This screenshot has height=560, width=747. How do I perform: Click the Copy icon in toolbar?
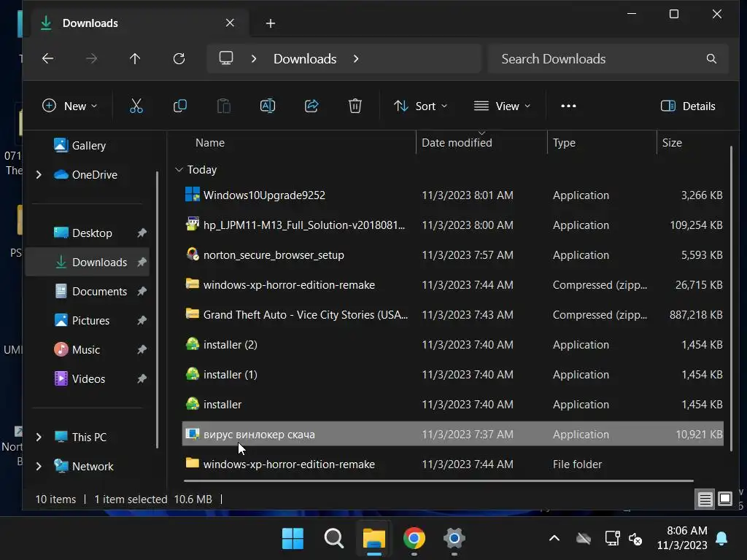tap(179, 106)
